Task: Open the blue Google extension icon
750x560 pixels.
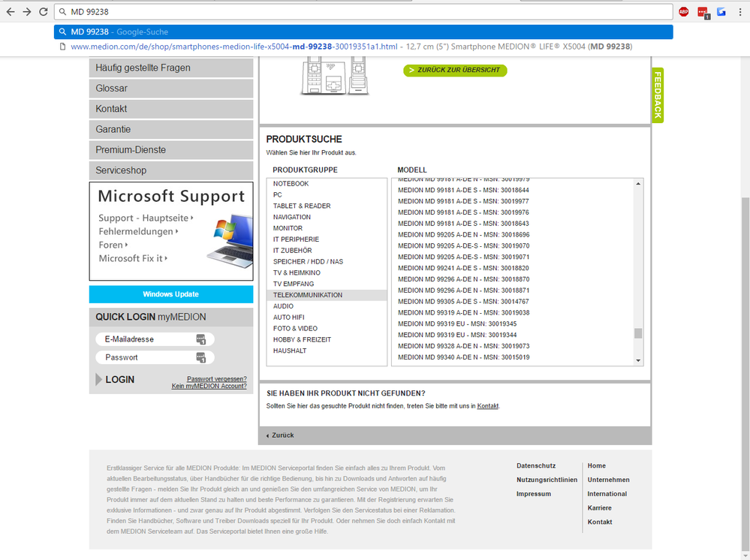Action: (x=721, y=12)
